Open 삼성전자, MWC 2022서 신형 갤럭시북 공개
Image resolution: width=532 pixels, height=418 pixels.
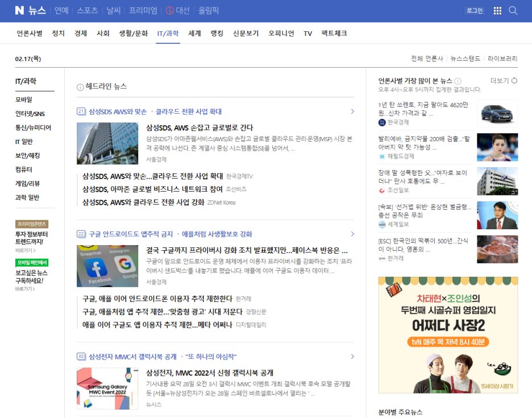(210, 373)
